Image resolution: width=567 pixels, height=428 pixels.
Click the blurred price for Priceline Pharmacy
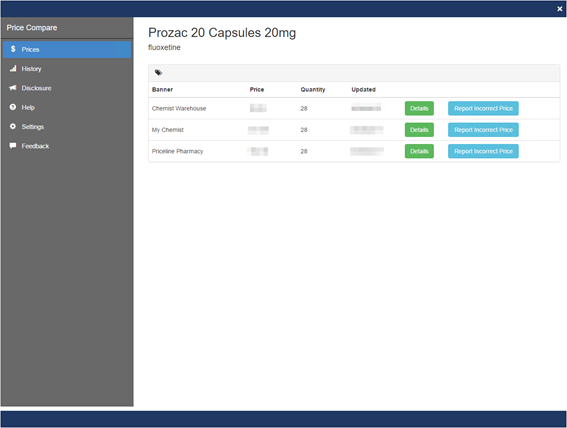(x=258, y=151)
